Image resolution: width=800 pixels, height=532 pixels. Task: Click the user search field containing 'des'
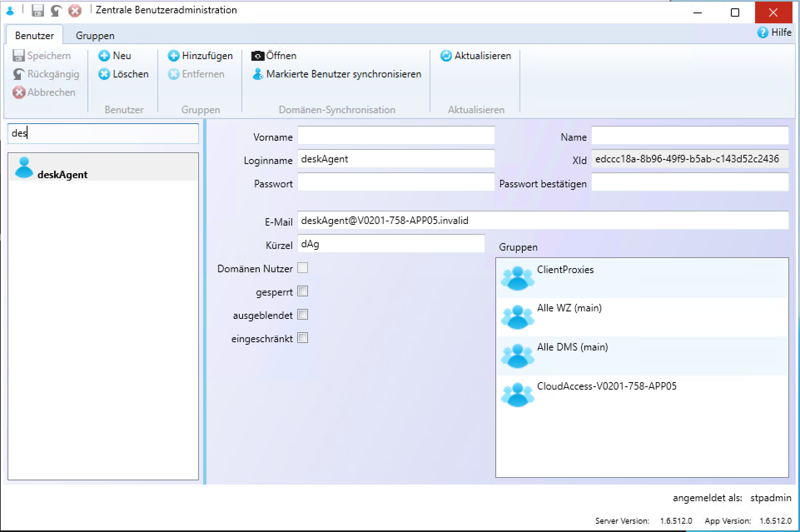(x=103, y=134)
